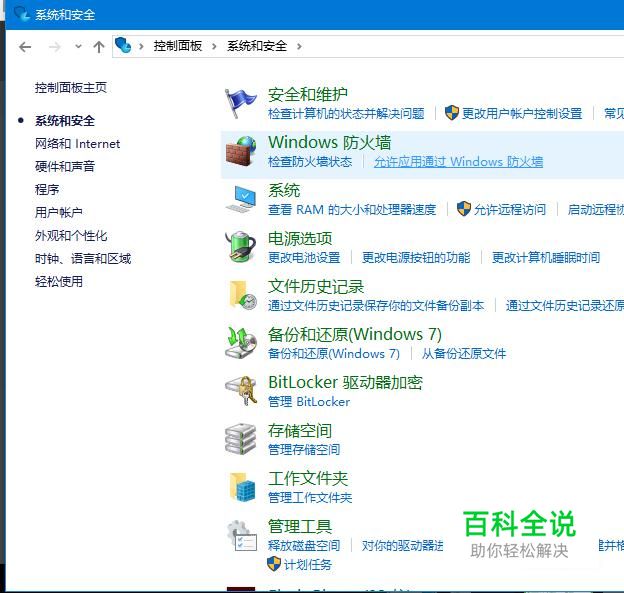Click shield icon beside 更改用户帐户控制设置

coord(452,113)
